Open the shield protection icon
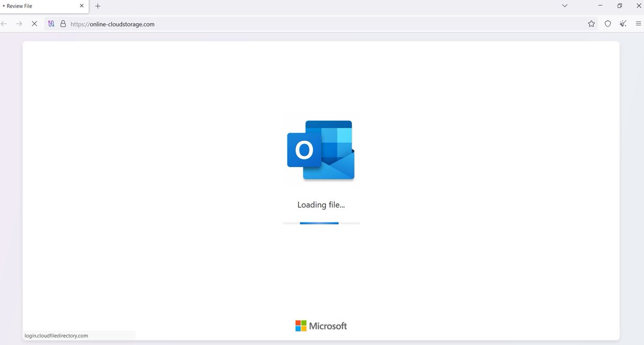 pos(608,24)
